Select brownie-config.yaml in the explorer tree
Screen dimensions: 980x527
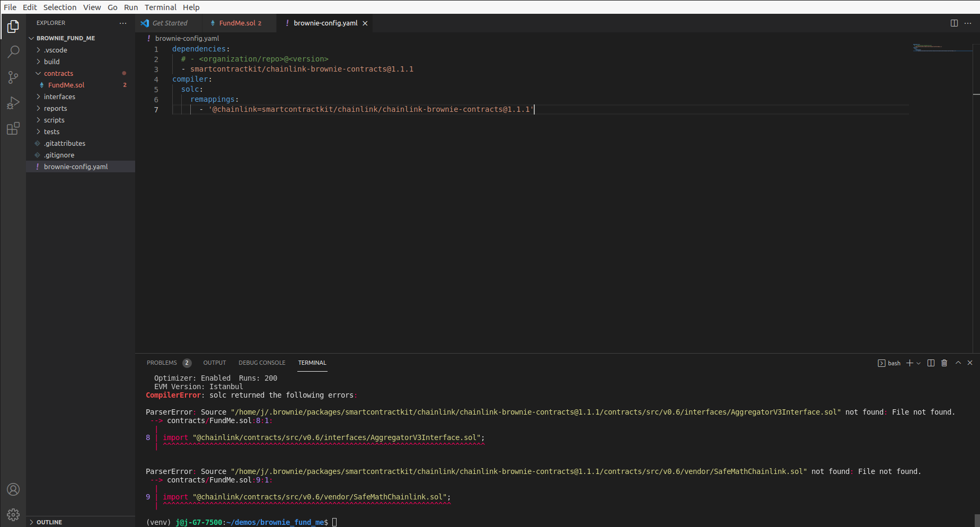click(81, 167)
